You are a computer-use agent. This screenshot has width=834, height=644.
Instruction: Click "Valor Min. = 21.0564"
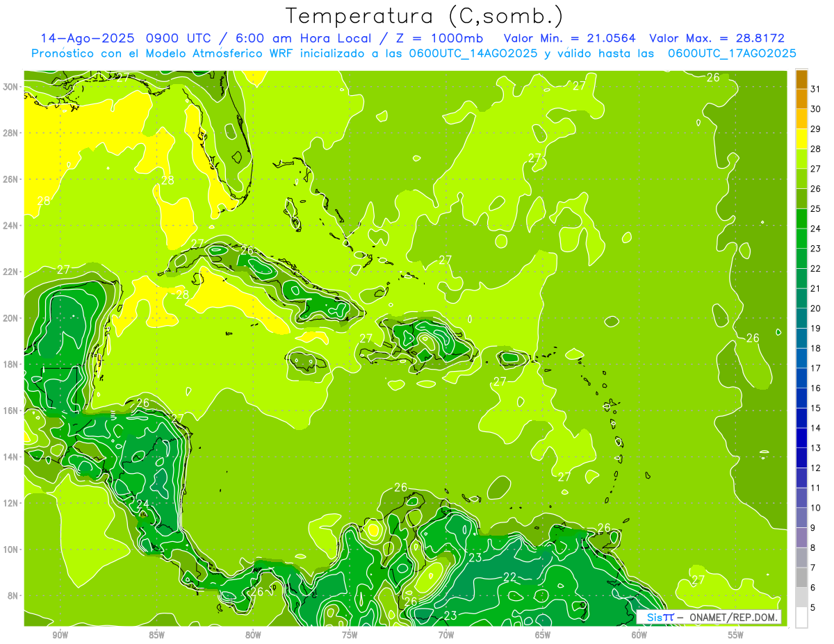(570, 38)
